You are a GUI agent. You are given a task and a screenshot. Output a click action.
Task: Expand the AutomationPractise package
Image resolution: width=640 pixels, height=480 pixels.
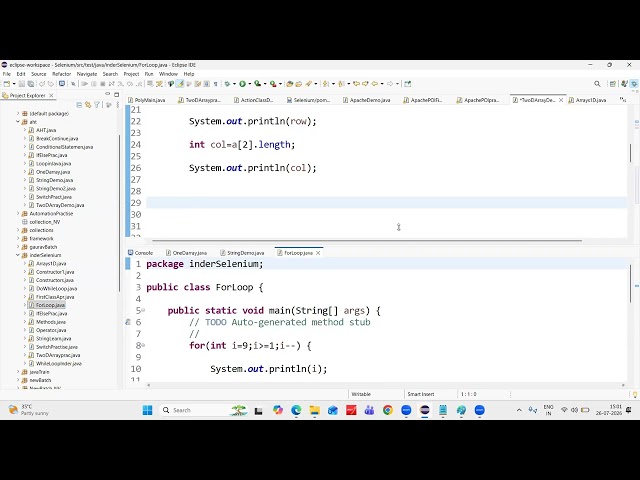(x=18, y=213)
